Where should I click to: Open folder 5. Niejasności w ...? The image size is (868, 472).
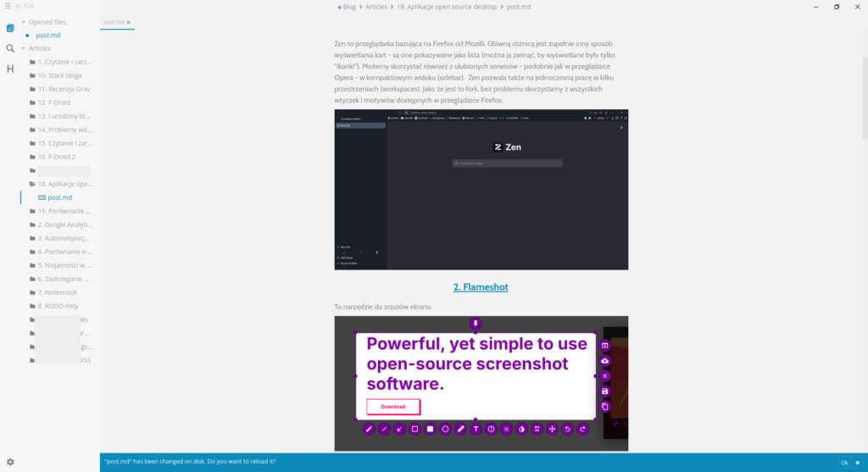(64, 265)
